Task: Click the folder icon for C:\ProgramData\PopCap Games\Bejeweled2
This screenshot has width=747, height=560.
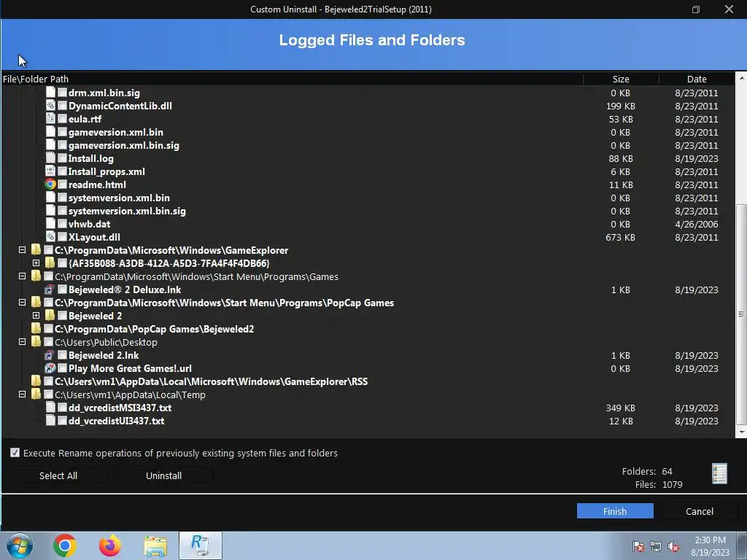Action: click(36, 328)
